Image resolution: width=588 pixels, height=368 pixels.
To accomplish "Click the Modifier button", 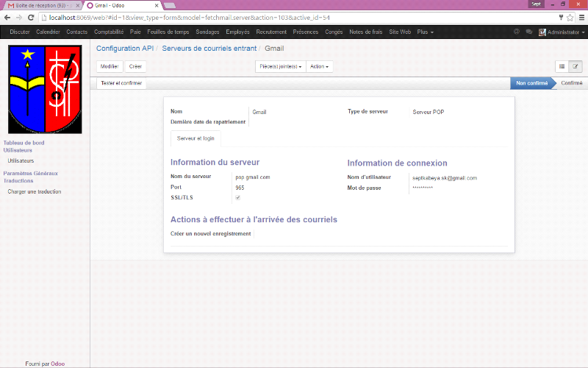I will [x=110, y=66].
